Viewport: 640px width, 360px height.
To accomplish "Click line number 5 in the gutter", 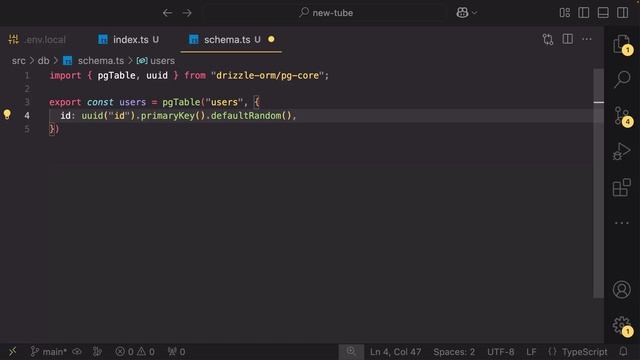I will coord(27,129).
